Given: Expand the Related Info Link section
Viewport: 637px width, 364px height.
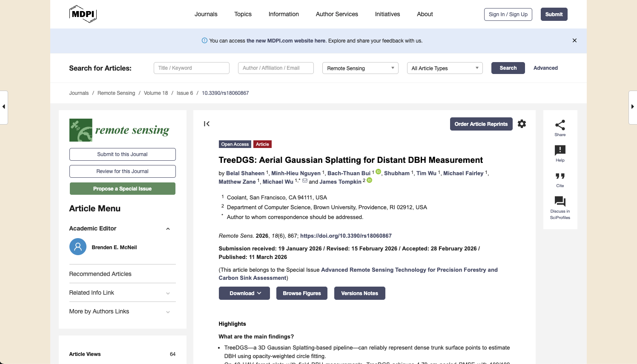Looking at the screenshot, I should tap(168, 293).
